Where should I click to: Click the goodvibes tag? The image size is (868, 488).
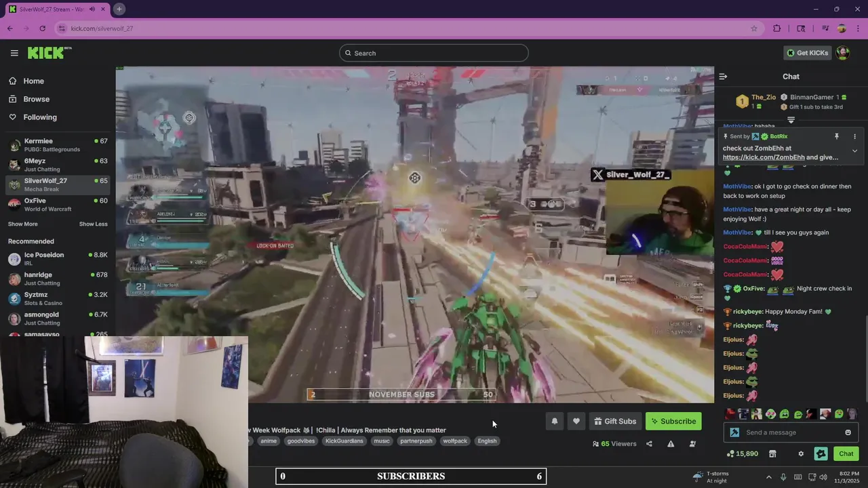(x=301, y=441)
